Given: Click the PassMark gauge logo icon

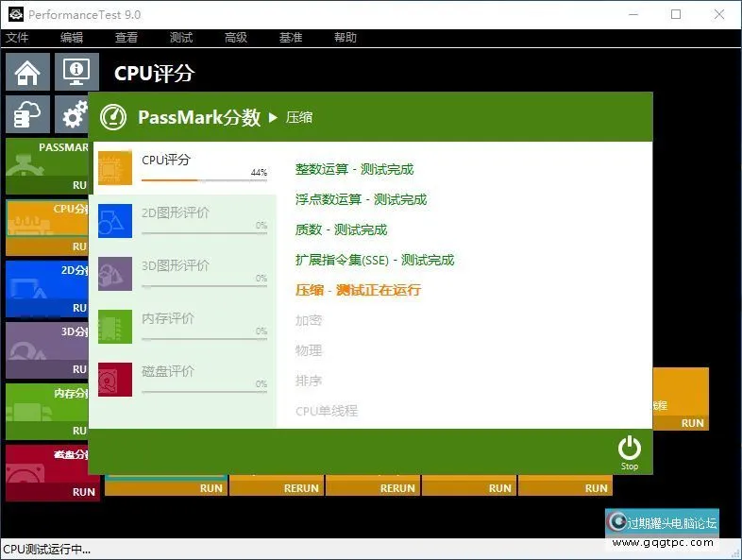Looking at the screenshot, I should [x=113, y=117].
